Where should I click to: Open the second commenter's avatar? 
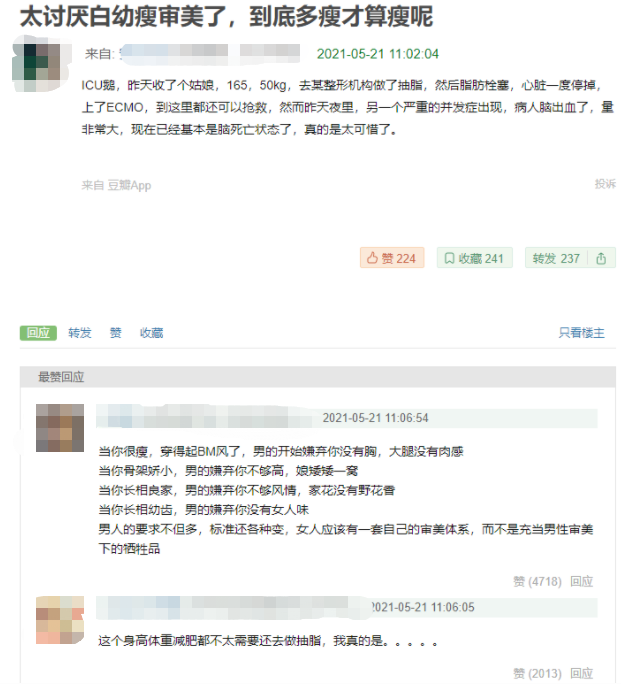pos(60,620)
